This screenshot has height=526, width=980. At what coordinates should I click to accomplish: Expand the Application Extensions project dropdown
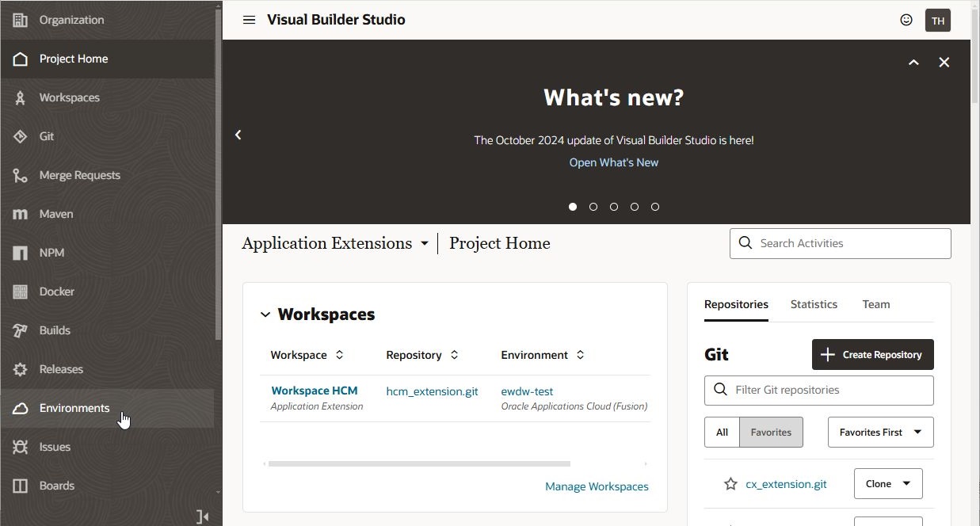tap(425, 243)
